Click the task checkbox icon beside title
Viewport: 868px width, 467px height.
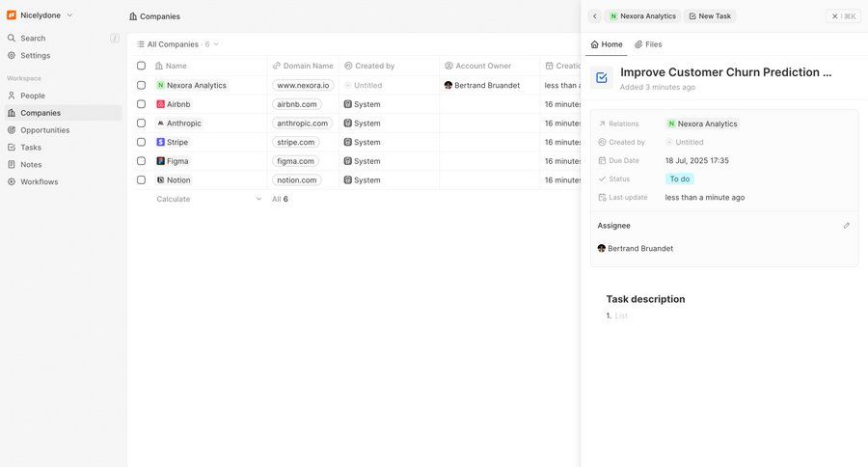coord(601,78)
